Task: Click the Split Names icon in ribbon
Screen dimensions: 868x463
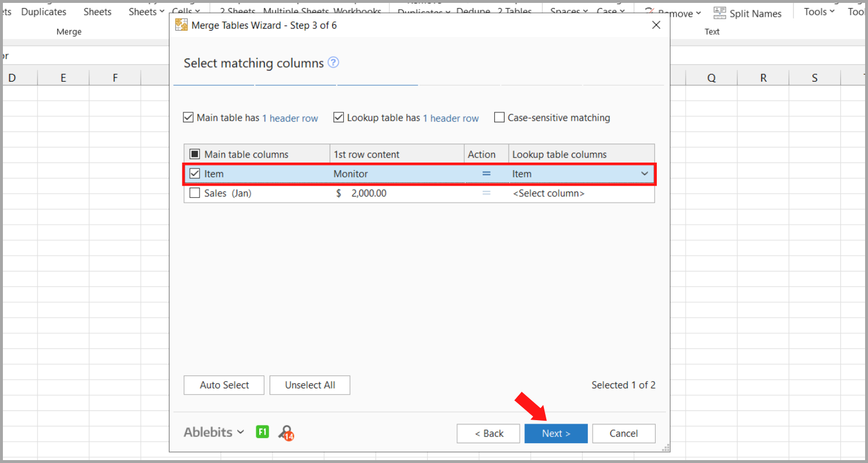Action: [x=720, y=13]
